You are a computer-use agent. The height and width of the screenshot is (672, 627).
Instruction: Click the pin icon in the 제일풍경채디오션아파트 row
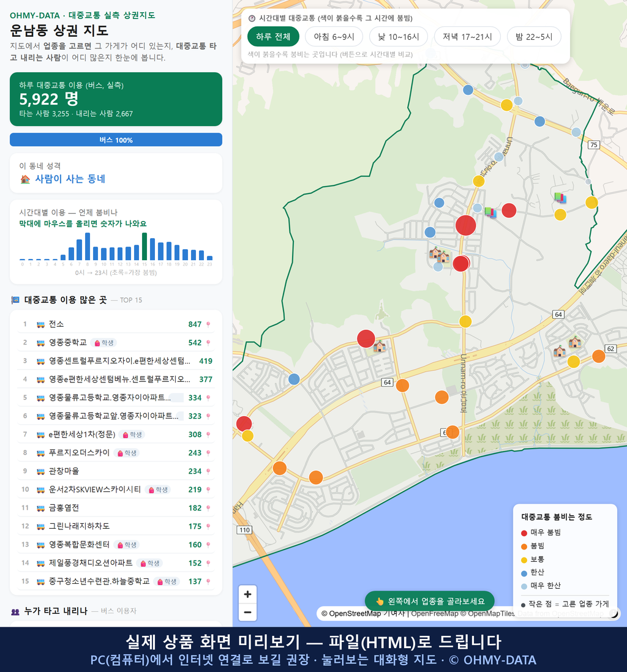(208, 563)
